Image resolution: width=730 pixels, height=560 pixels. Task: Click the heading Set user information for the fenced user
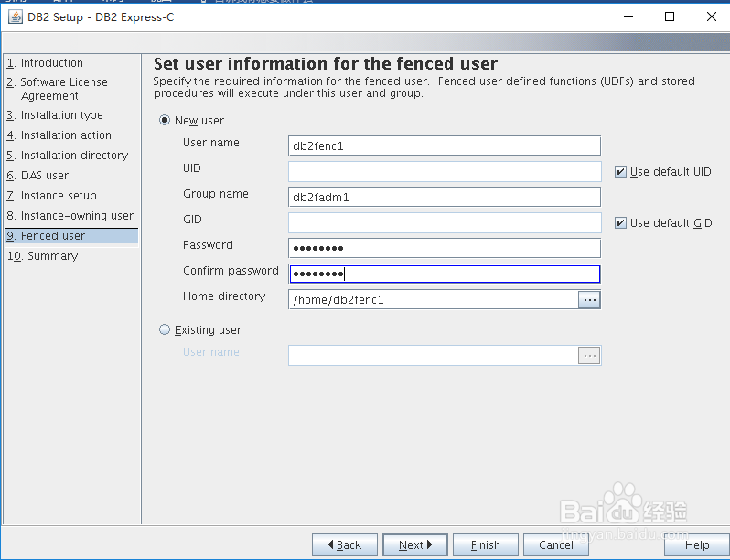click(326, 63)
